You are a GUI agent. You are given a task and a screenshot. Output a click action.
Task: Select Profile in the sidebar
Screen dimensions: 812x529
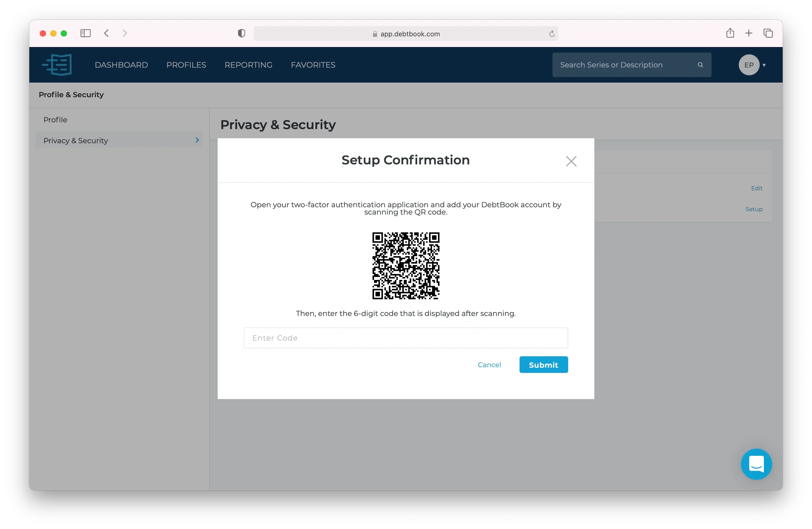55,120
